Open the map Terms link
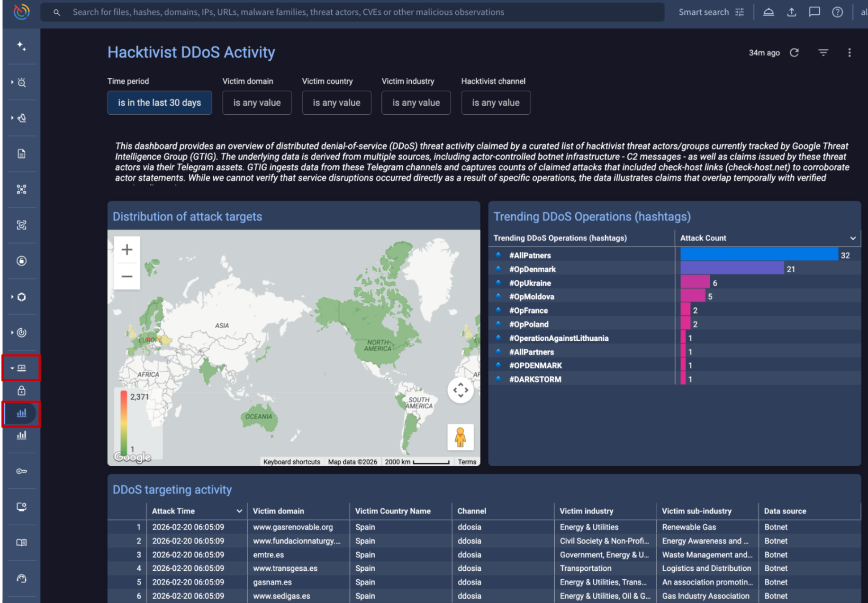The image size is (868, 603). pos(467,462)
